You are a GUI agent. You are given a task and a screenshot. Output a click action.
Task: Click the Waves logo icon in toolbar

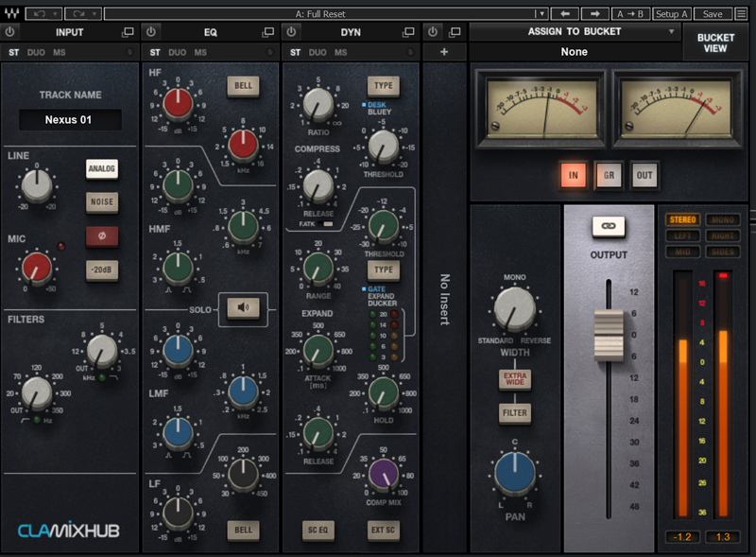click(11, 13)
